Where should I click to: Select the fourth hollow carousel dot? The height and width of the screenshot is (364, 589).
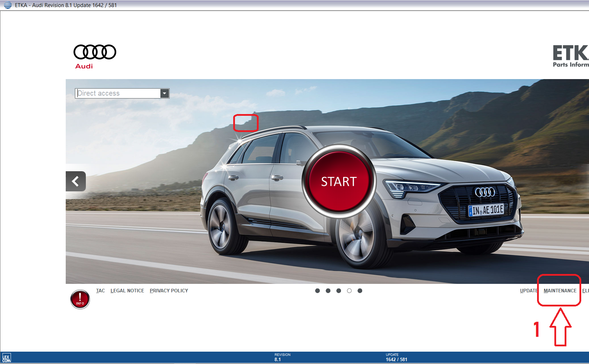(349, 291)
